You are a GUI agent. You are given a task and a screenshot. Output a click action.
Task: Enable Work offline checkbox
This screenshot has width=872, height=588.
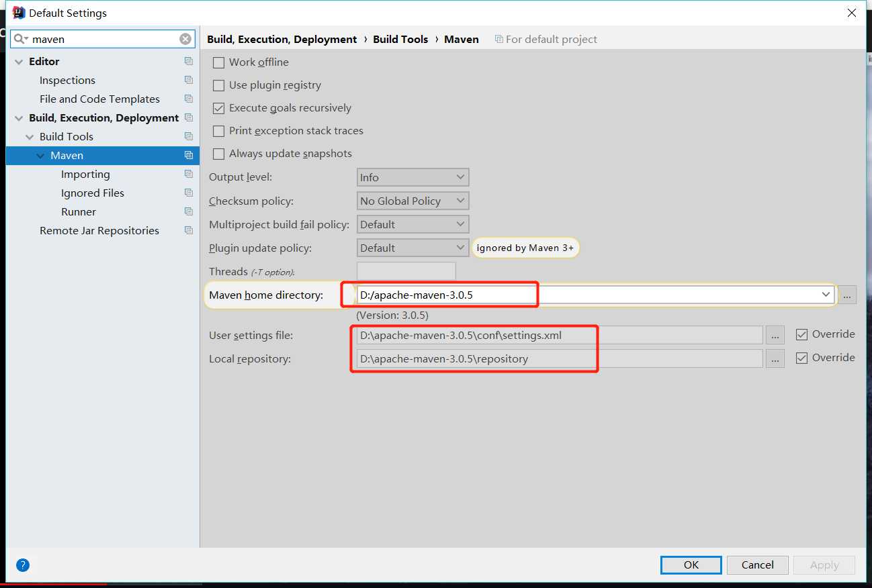coord(218,62)
